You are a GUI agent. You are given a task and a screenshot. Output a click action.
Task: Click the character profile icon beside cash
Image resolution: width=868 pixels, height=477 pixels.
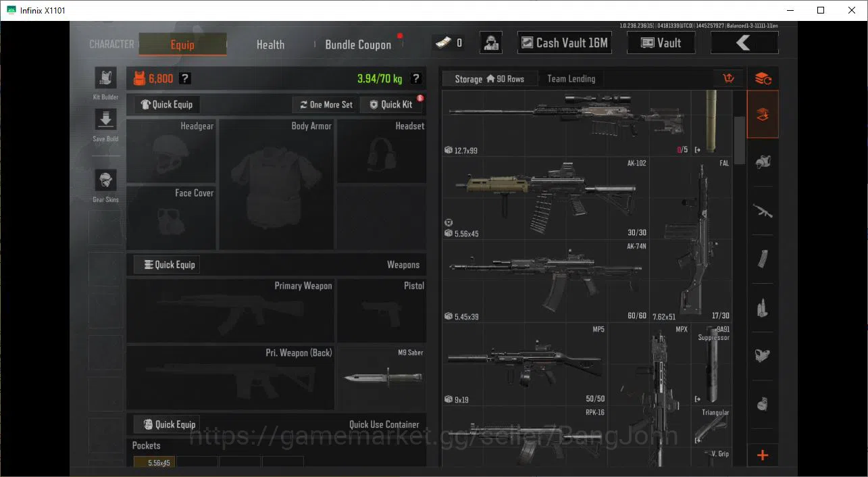pos(491,43)
